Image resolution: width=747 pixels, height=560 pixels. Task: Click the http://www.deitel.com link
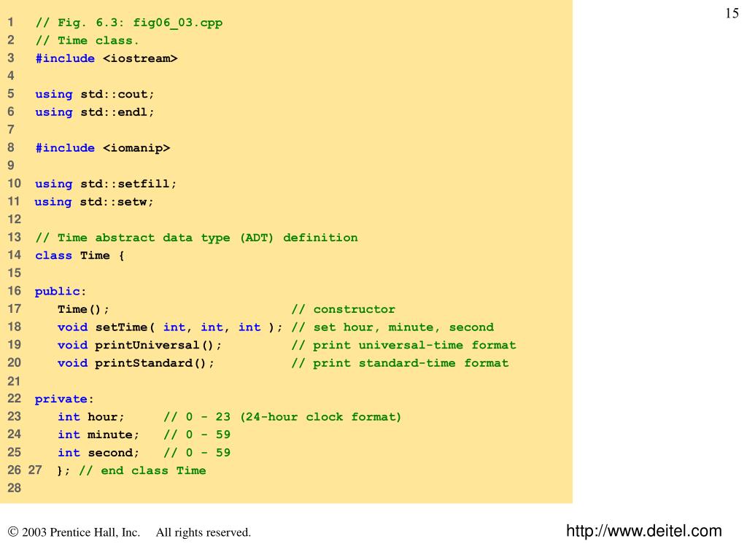(x=643, y=531)
